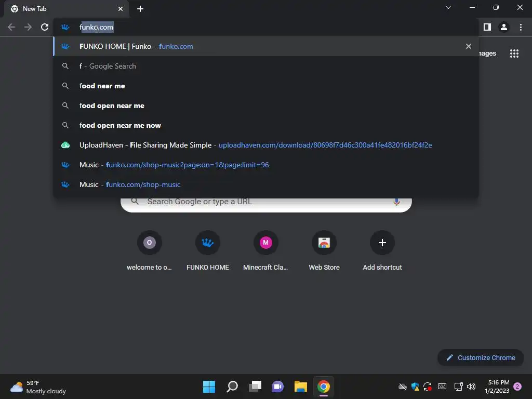532x399 pixels.
Task: Open a new tab with plus button
Action: 140,9
